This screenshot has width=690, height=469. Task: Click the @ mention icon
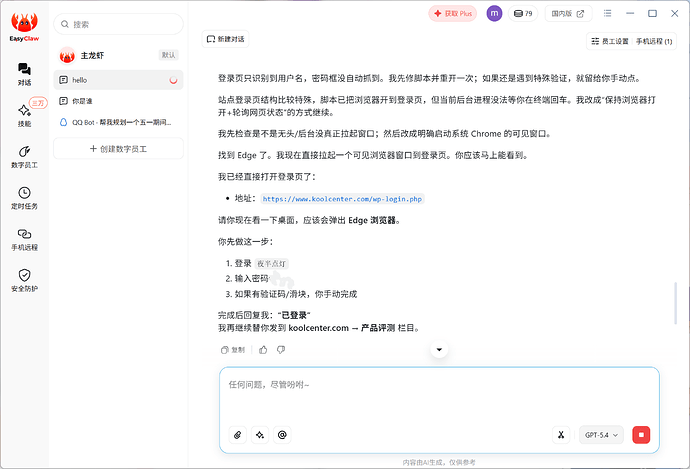click(282, 435)
